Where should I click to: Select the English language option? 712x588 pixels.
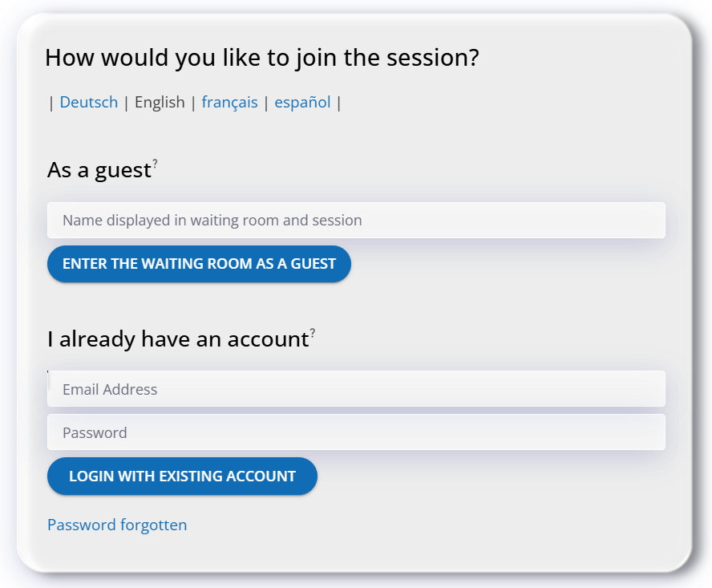(x=160, y=103)
